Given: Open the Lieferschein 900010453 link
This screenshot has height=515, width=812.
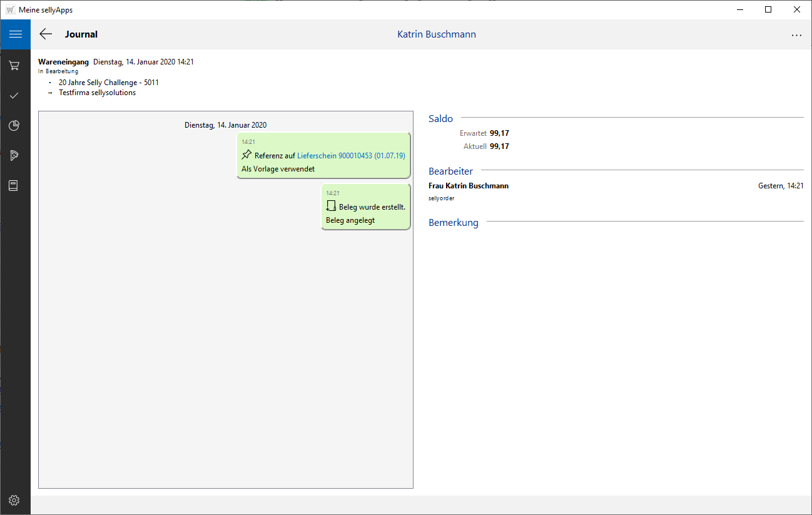Looking at the screenshot, I should click(x=351, y=156).
